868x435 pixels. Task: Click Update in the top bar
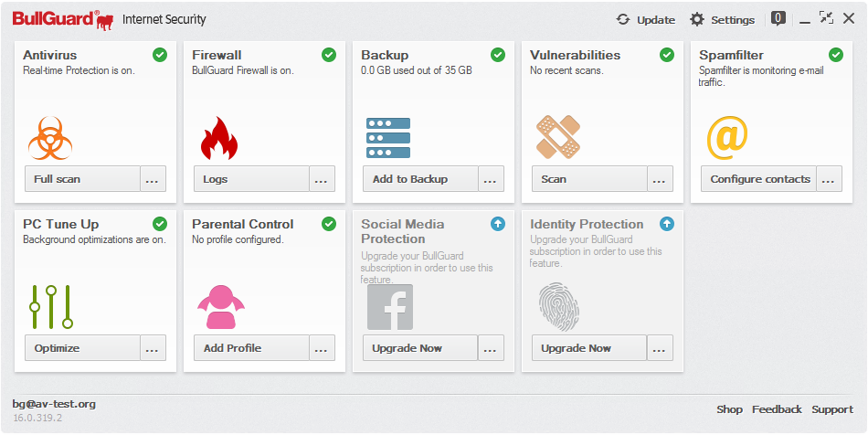[646, 19]
